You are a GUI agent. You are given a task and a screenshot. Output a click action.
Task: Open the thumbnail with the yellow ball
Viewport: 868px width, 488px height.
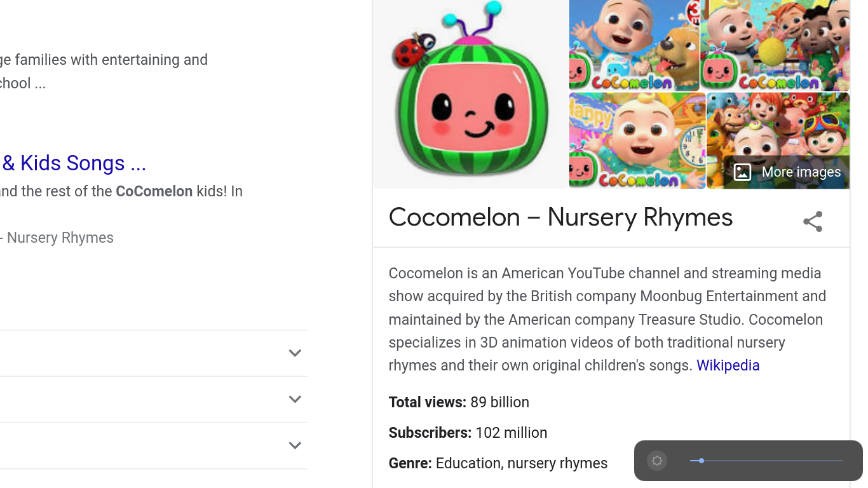(x=775, y=45)
